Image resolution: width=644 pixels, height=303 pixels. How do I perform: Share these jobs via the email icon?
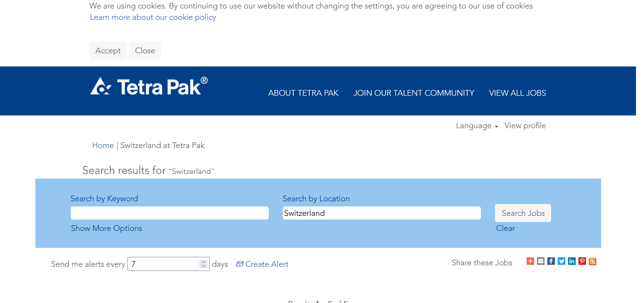(x=541, y=261)
